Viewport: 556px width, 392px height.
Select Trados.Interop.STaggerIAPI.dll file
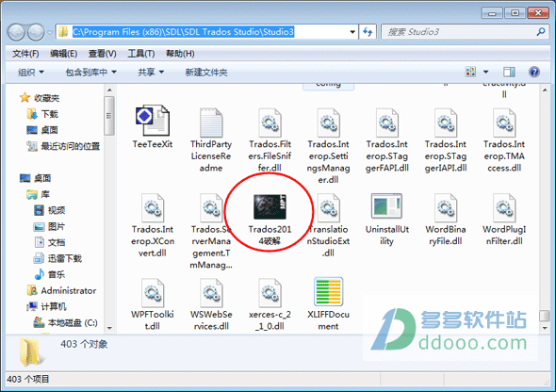point(446,140)
